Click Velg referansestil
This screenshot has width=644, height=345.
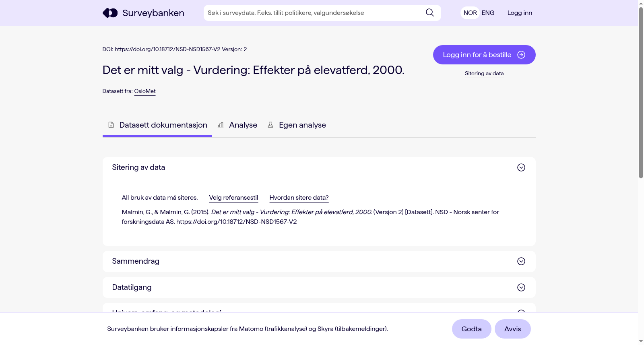233,198
